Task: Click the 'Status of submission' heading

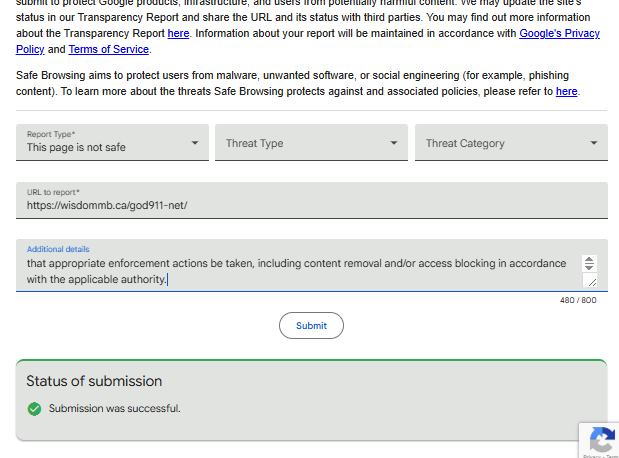Action: click(x=94, y=381)
